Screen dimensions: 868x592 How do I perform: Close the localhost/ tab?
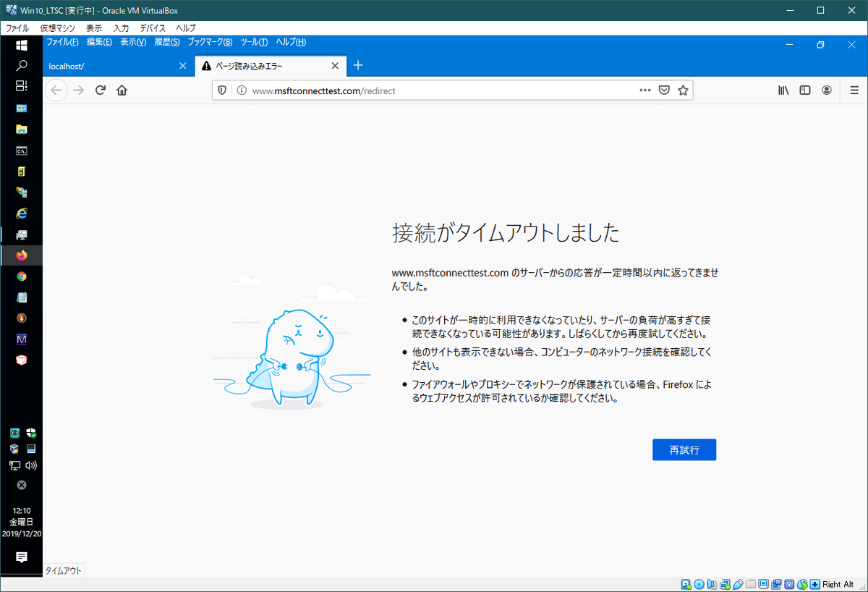[183, 66]
